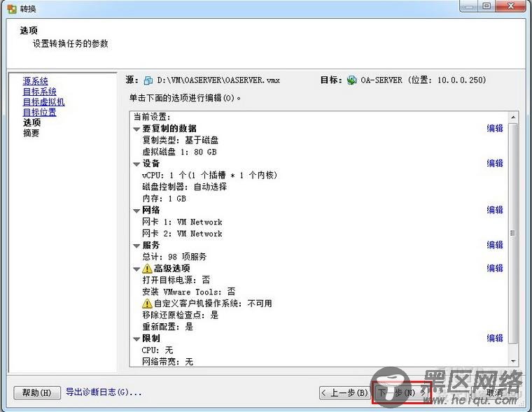This screenshot has height=412, width=532.
Task: Go back with 上一步(B) button
Action: 344,393
